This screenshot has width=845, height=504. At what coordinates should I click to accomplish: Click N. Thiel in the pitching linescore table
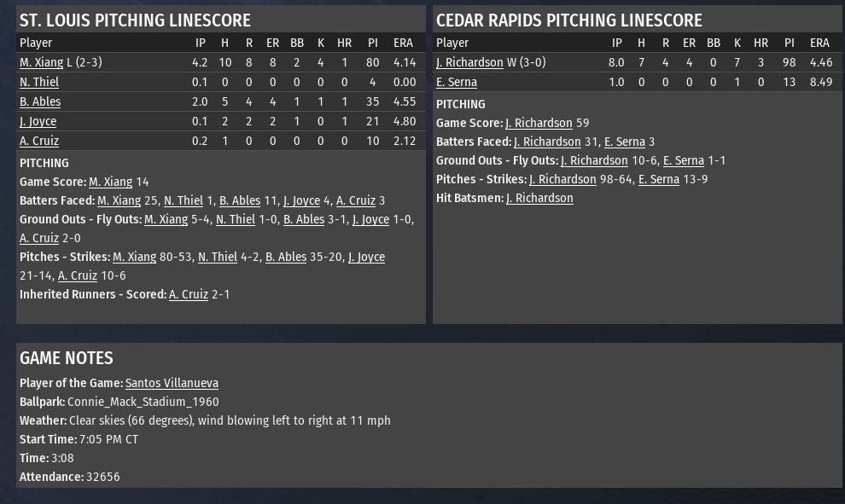click(x=39, y=82)
